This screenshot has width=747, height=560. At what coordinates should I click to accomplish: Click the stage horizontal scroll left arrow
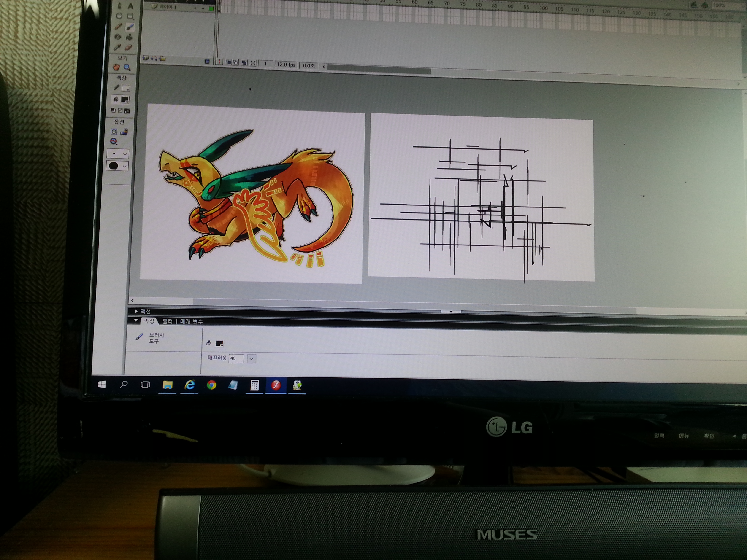pos(132,300)
